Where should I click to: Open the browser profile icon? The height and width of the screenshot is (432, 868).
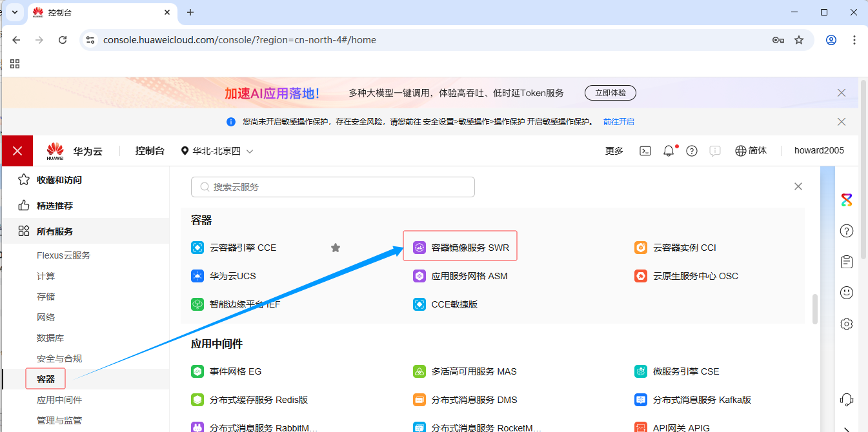coord(831,40)
